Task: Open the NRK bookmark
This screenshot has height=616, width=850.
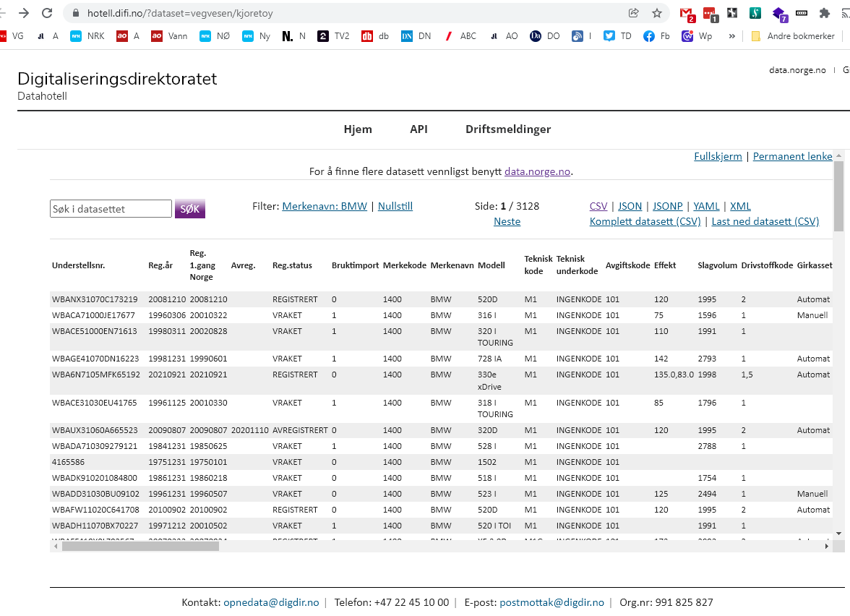Action: [x=87, y=35]
